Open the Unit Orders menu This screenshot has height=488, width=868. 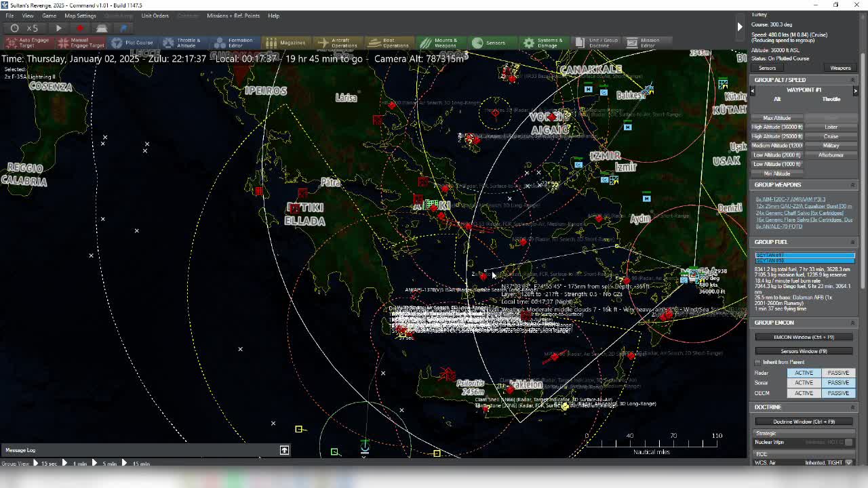click(155, 16)
